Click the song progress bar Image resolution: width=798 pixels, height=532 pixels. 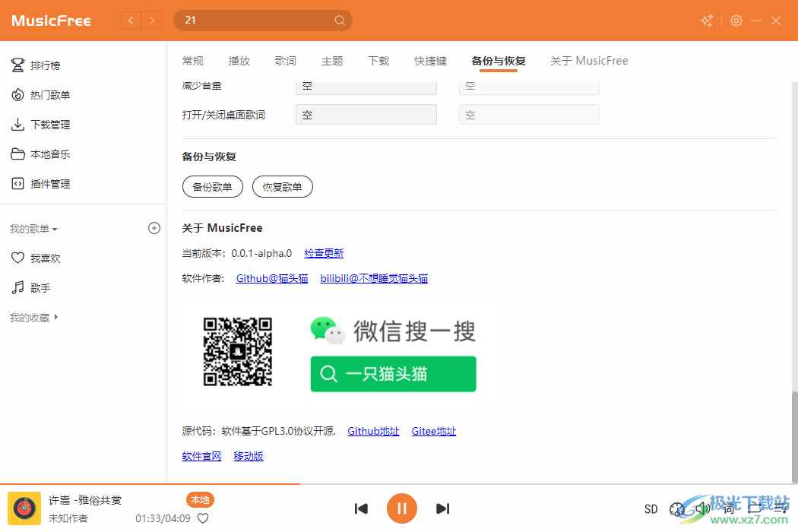(x=399, y=484)
